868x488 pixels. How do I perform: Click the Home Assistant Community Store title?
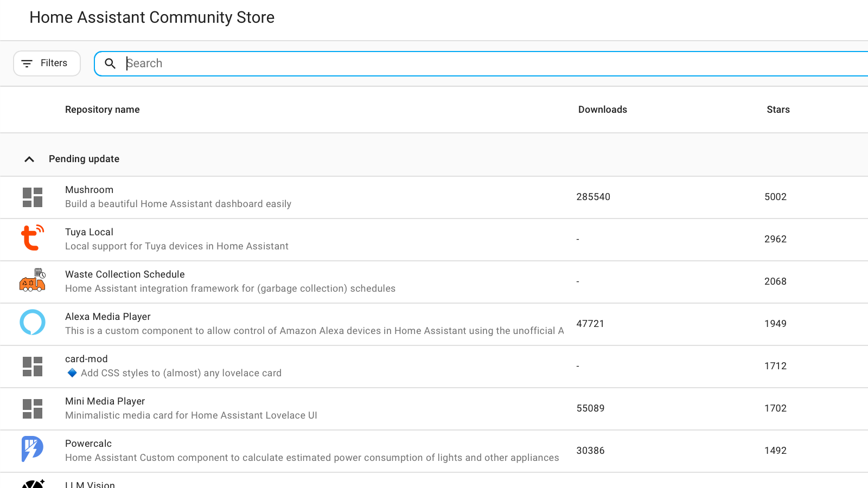[x=152, y=17]
